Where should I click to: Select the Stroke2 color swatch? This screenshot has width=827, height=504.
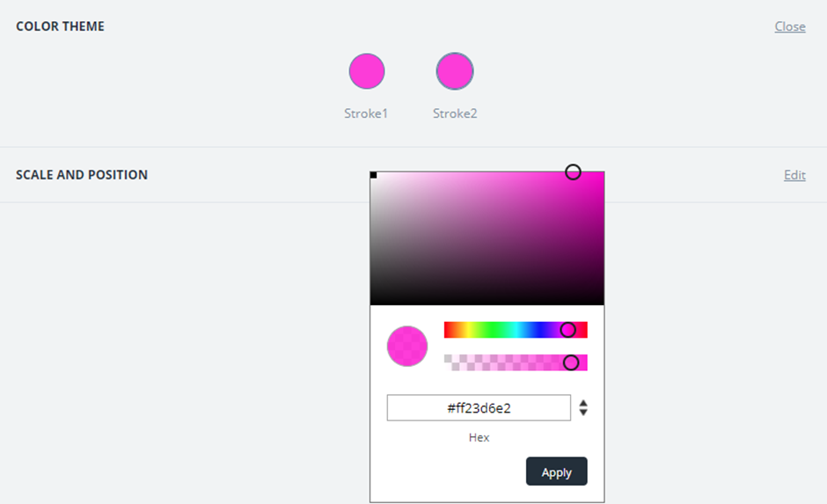455,71
